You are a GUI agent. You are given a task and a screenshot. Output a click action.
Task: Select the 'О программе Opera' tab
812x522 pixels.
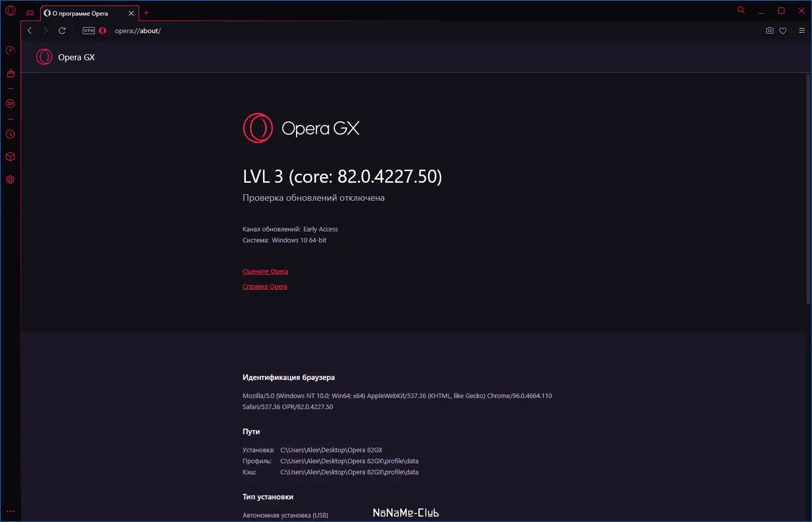click(x=89, y=14)
